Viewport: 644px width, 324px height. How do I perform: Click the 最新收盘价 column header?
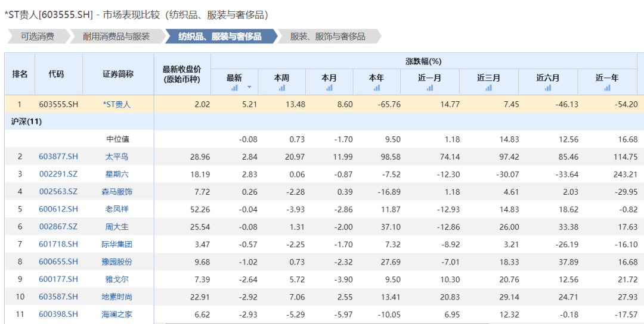click(x=182, y=74)
